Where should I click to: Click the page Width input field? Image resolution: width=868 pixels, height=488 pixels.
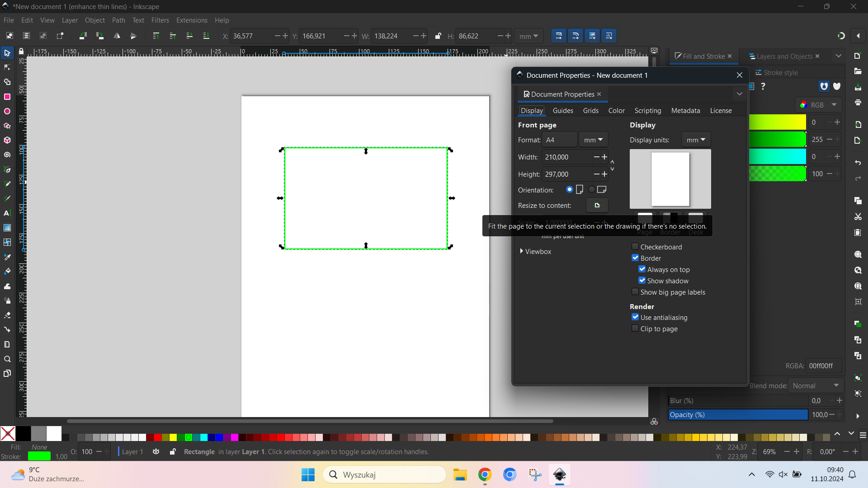click(567, 157)
